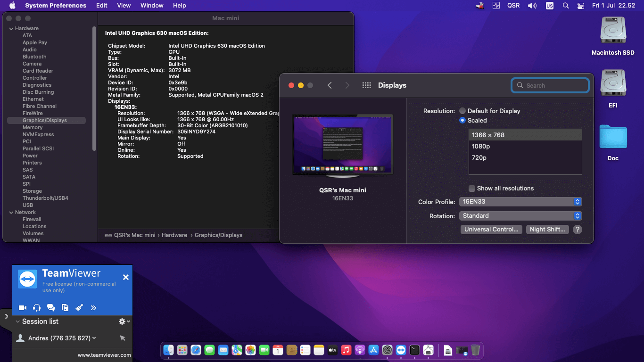Collapse the Session list section

click(18, 321)
